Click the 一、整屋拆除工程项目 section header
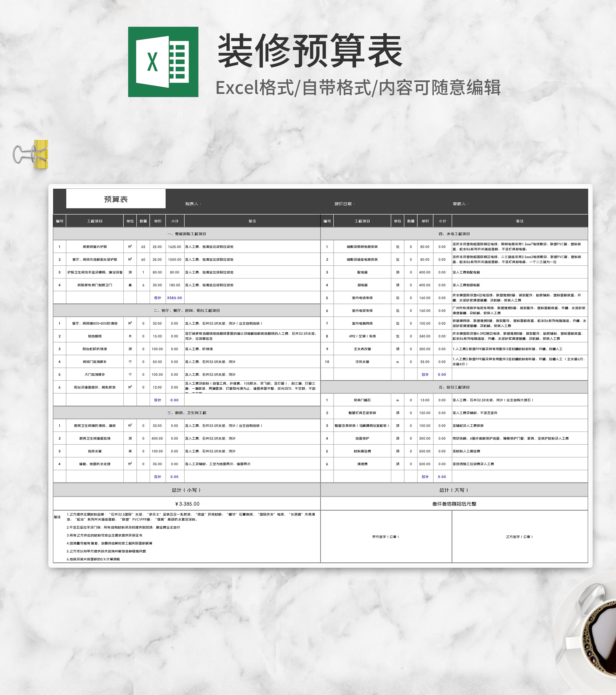The width and height of the screenshot is (616, 695). 186,234
